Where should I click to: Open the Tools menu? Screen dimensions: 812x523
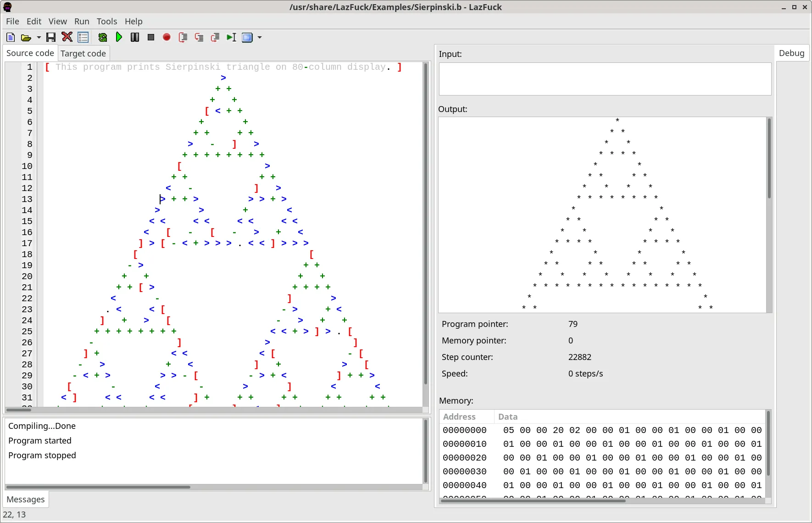[x=107, y=21]
